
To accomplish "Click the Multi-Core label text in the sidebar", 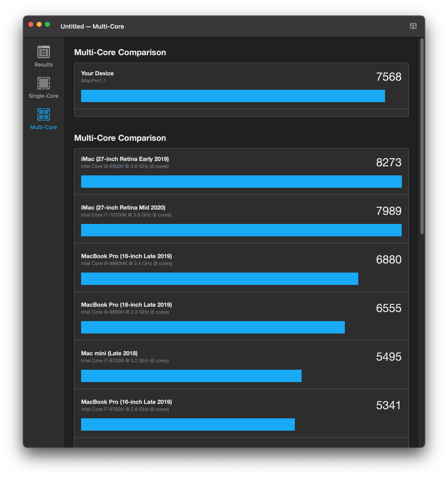I will click(43, 127).
